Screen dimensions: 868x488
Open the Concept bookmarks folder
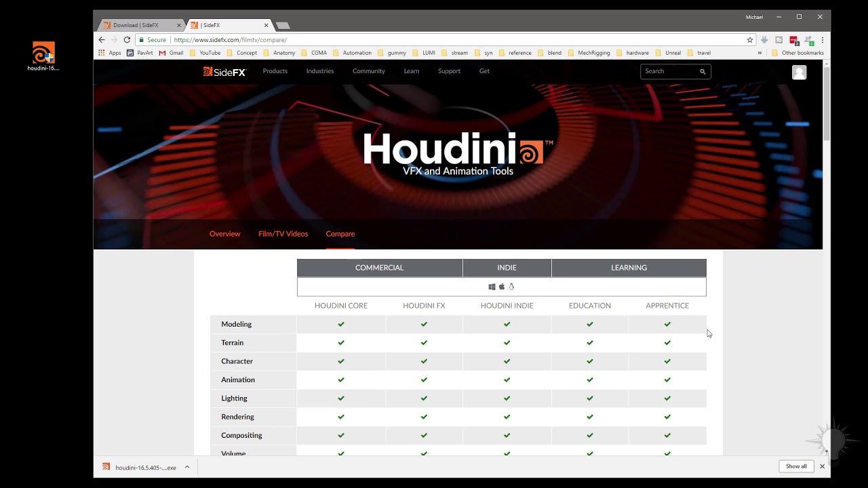[x=242, y=53]
